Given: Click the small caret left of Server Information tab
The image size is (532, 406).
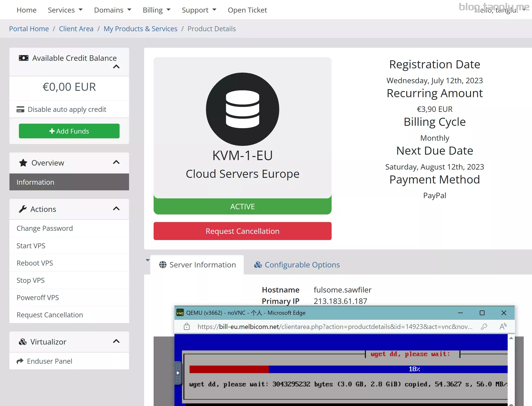Looking at the screenshot, I should (147, 260).
